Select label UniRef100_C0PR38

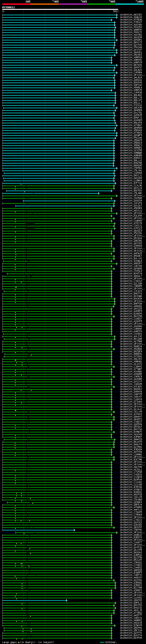131,93
